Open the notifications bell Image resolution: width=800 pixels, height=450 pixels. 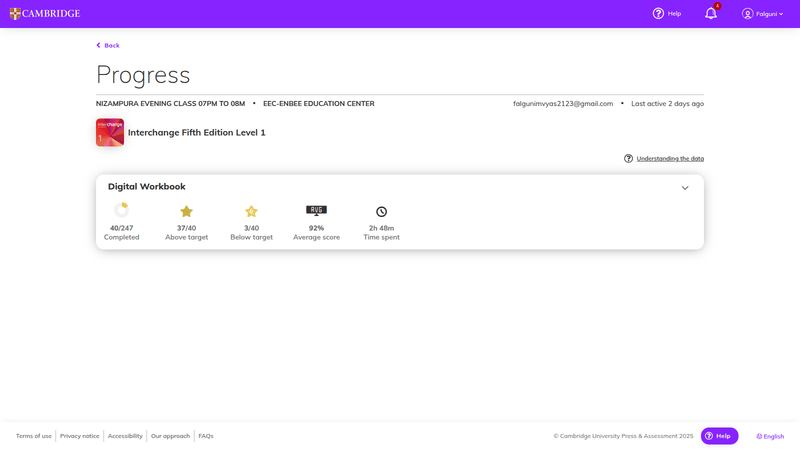click(711, 13)
